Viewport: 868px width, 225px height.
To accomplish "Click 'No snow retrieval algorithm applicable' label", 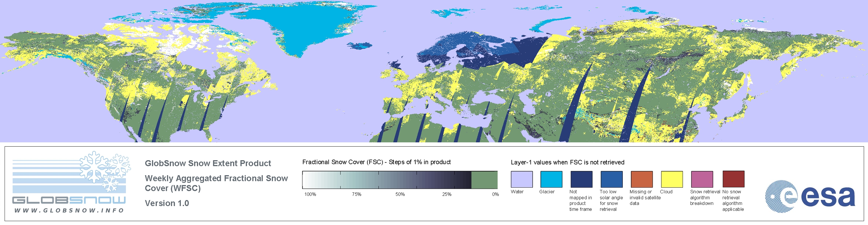I will click(x=733, y=200).
